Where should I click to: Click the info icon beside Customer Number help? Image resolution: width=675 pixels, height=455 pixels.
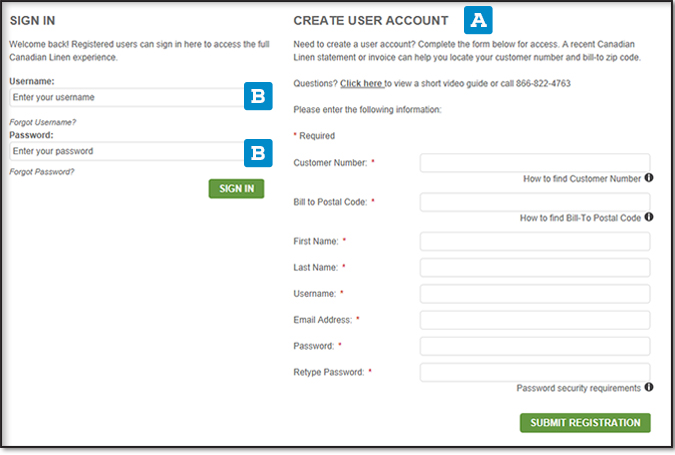pyautogui.click(x=649, y=178)
